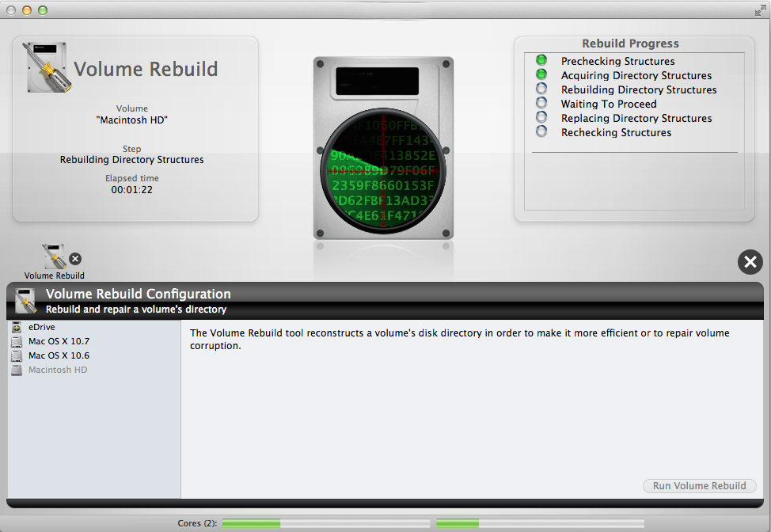Enter full screen with the corner arrows icon
The image size is (771, 532).
coord(760,10)
